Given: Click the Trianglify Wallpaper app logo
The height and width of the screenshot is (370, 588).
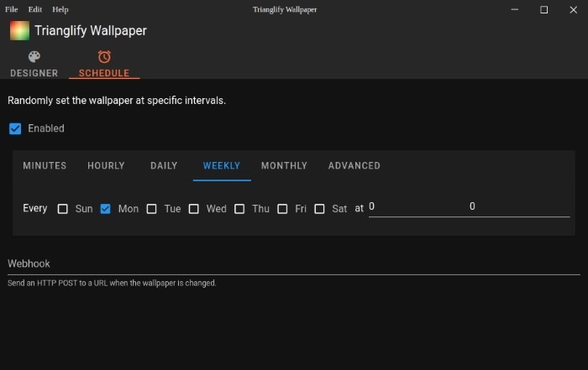Looking at the screenshot, I should [x=19, y=30].
